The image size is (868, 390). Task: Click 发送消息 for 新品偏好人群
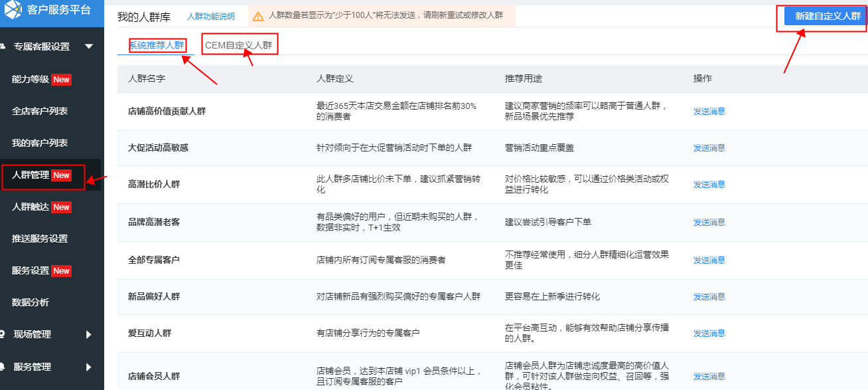pos(709,296)
